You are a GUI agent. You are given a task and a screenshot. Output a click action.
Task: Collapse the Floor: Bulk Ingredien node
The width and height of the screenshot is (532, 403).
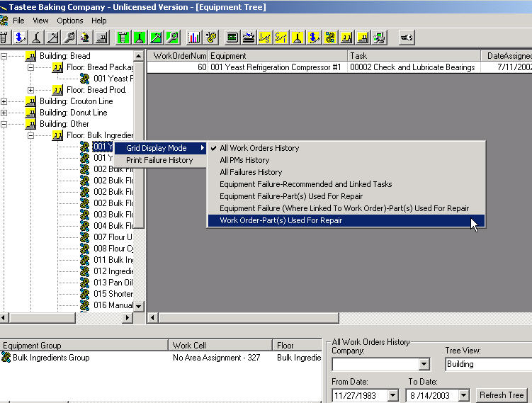click(30, 135)
